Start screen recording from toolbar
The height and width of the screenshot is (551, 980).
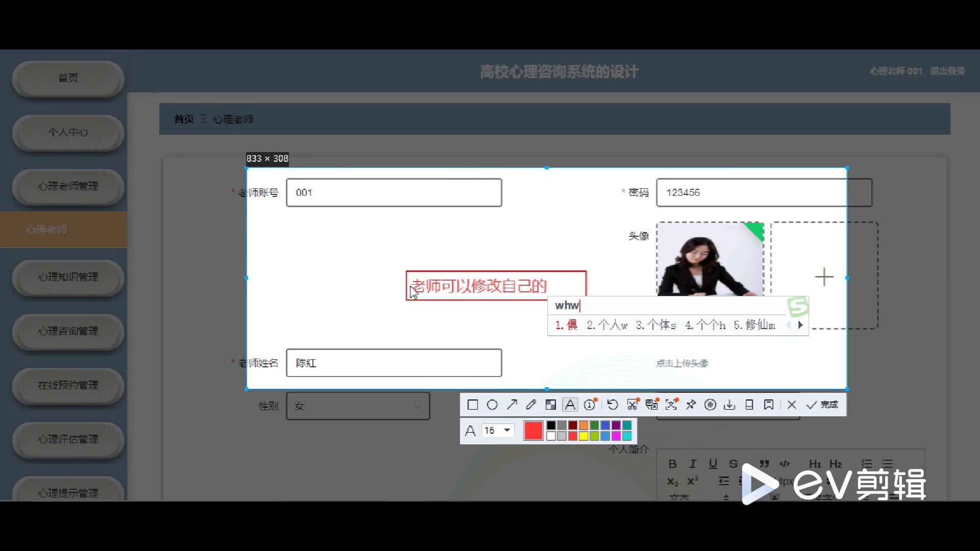click(x=710, y=405)
